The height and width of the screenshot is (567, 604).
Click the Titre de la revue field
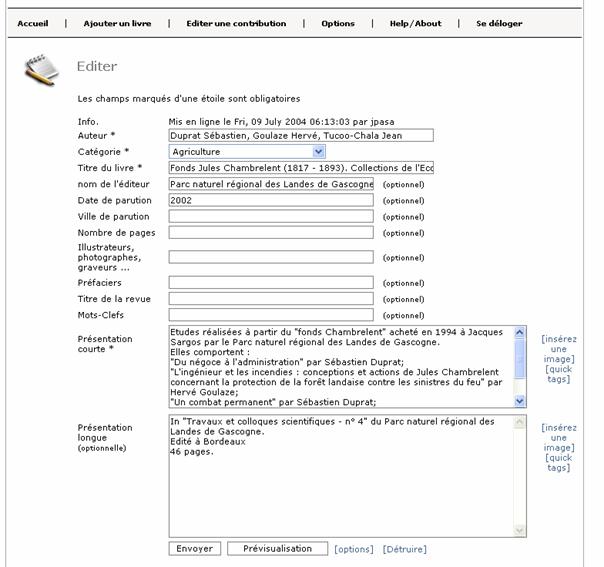pyautogui.click(x=271, y=299)
